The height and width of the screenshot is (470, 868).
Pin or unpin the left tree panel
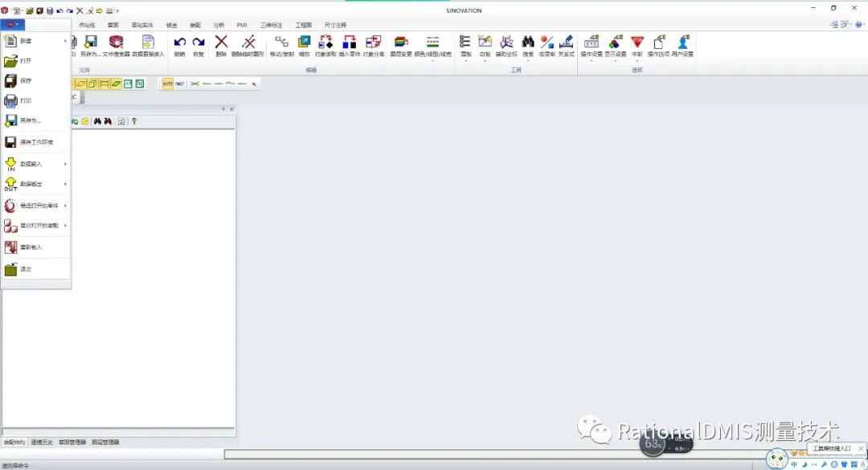(223, 109)
